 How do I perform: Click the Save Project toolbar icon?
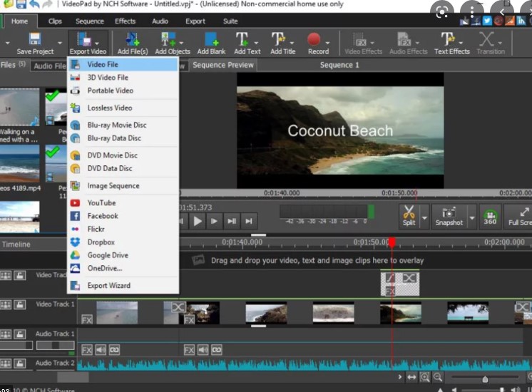(35, 39)
